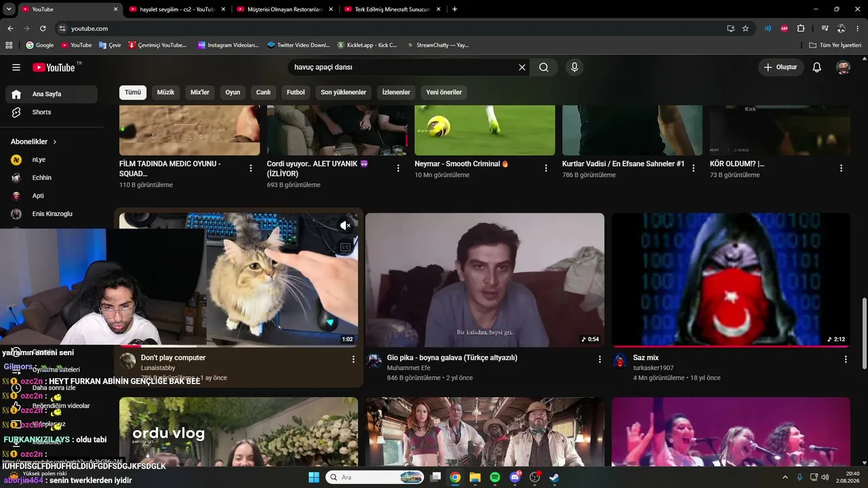Toggle captions on the cat video preview
Screen dimensions: 868x488
click(x=345, y=247)
